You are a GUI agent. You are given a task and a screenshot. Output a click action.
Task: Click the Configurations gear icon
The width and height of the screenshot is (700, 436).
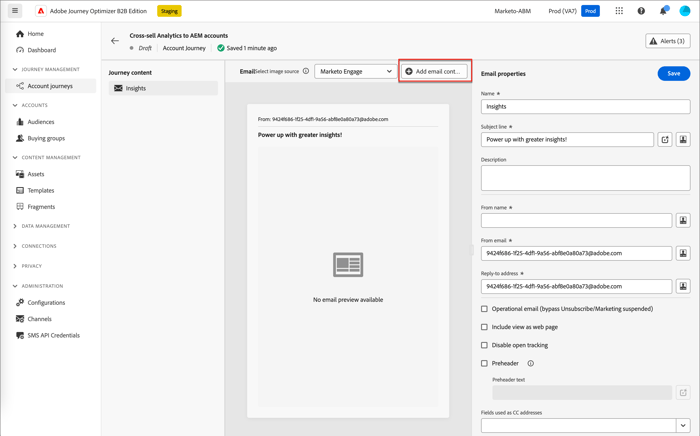(x=20, y=303)
